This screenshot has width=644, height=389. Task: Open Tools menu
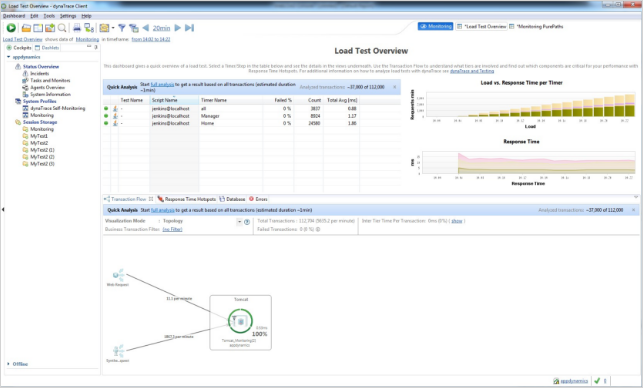click(x=49, y=16)
